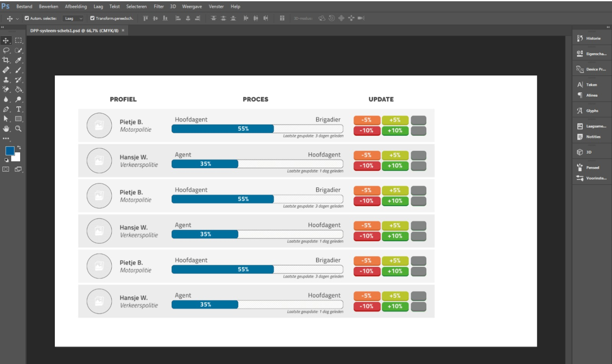Select the Crop tool
The height and width of the screenshot is (364, 612).
[x=6, y=60]
